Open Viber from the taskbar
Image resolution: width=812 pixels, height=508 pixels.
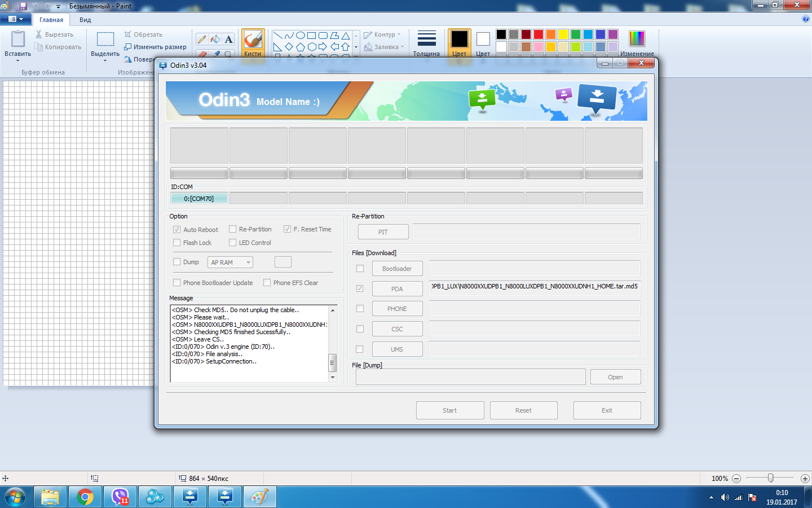[x=120, y=497]
